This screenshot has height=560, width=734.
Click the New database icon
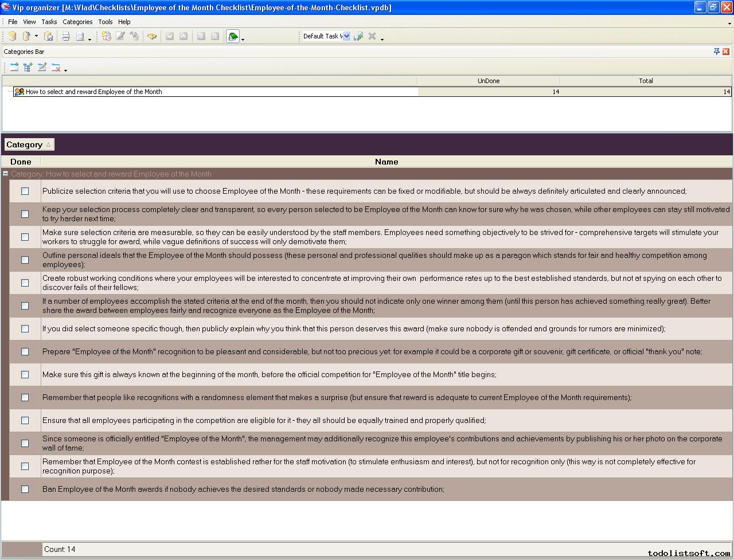12,36
